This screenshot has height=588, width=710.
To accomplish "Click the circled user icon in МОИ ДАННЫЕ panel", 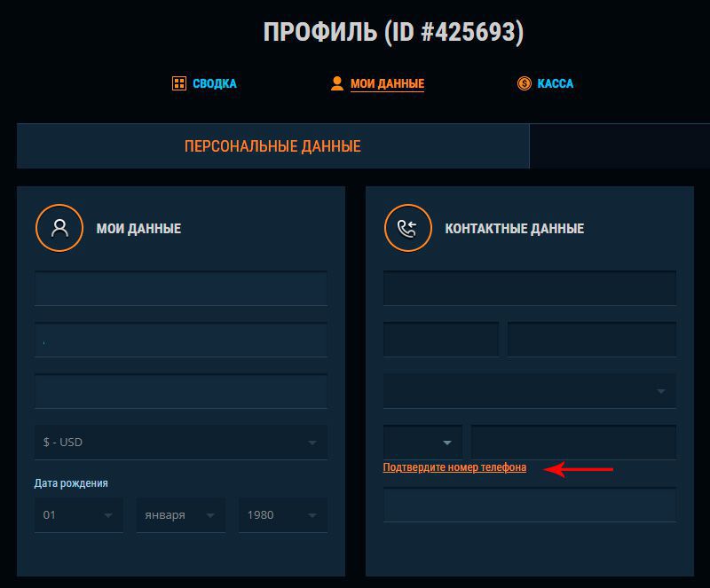I will click(59, 228).
